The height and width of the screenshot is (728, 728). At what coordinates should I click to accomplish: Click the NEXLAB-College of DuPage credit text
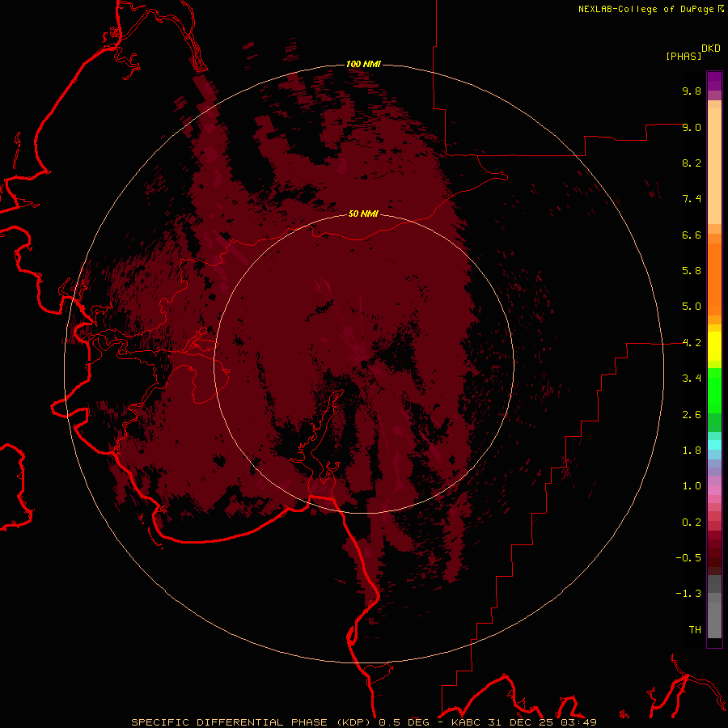tap(645, 9)
